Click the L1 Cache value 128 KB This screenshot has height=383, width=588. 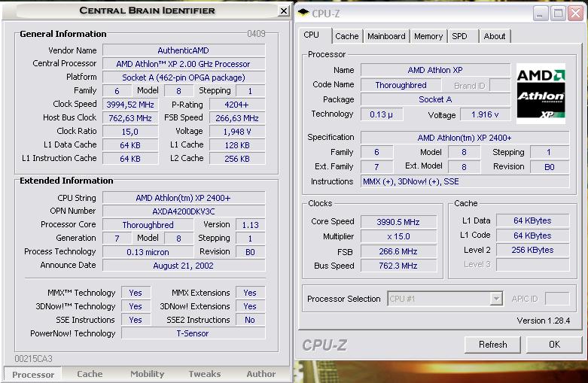click(x=237, y=145)
